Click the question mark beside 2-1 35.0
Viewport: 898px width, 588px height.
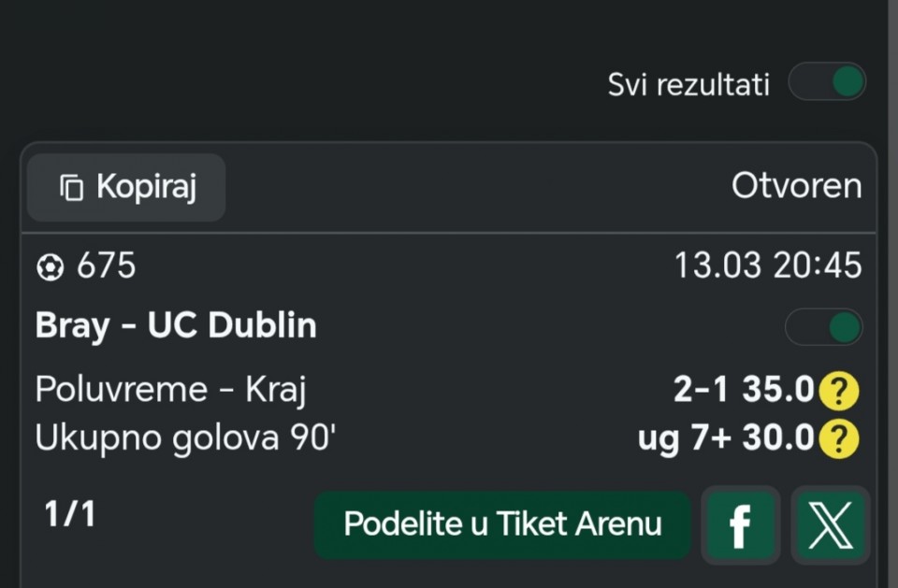tap(838, 392)
